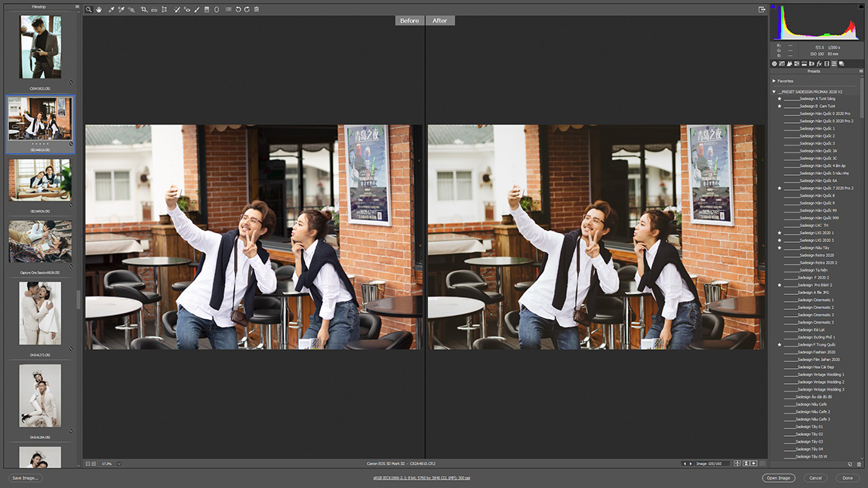
Task: Select the Zoom tool in the toolbar
Action: tap(88, 9)
